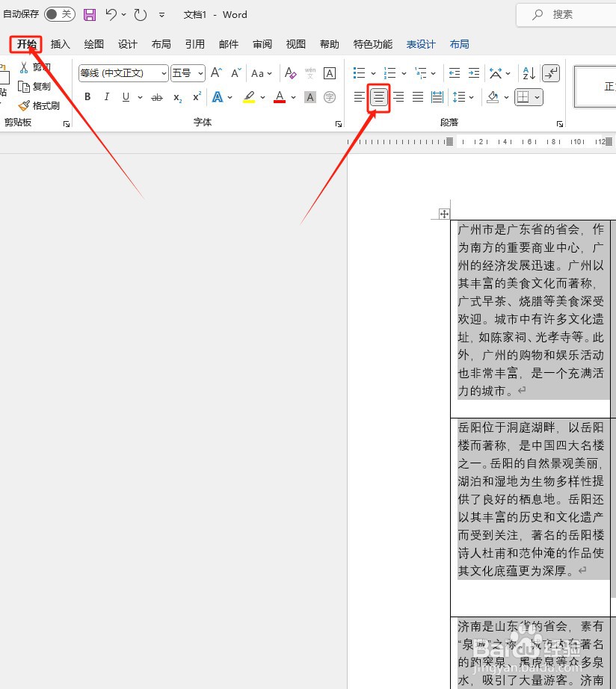This screenshot has width=616, height=689.
Task: Toggle center paragraph alignment
Action: 379,97
